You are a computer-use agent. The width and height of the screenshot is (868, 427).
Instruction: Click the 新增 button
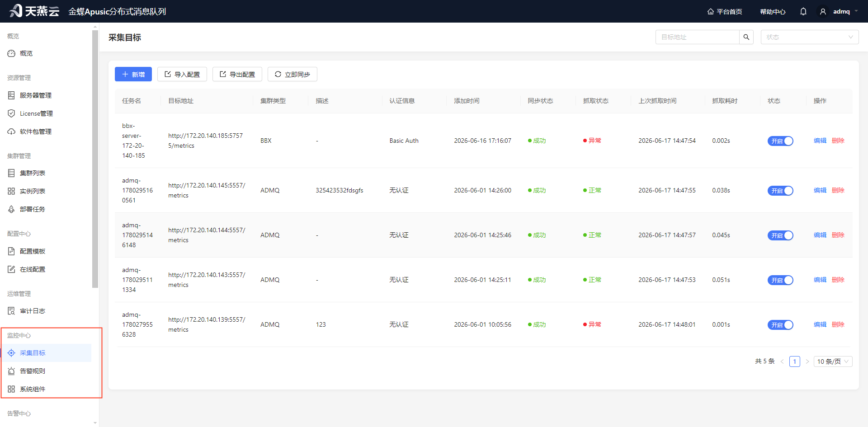point(133,74)
